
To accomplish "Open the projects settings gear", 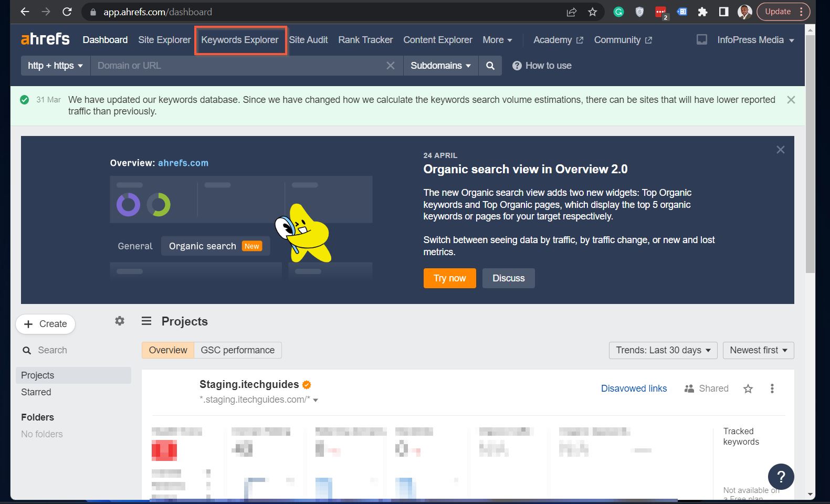I will tap(120, 321).
